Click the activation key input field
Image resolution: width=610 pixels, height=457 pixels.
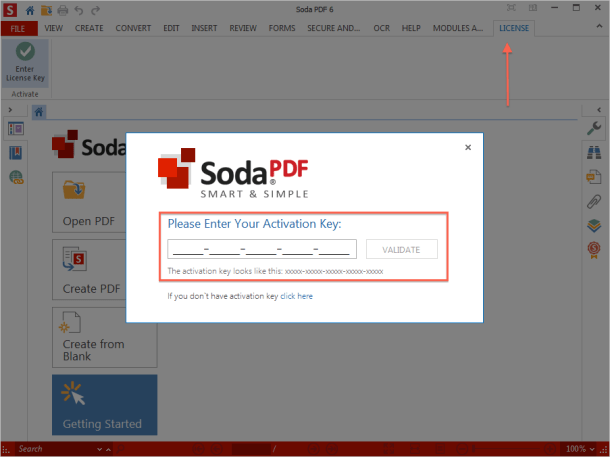262,249
